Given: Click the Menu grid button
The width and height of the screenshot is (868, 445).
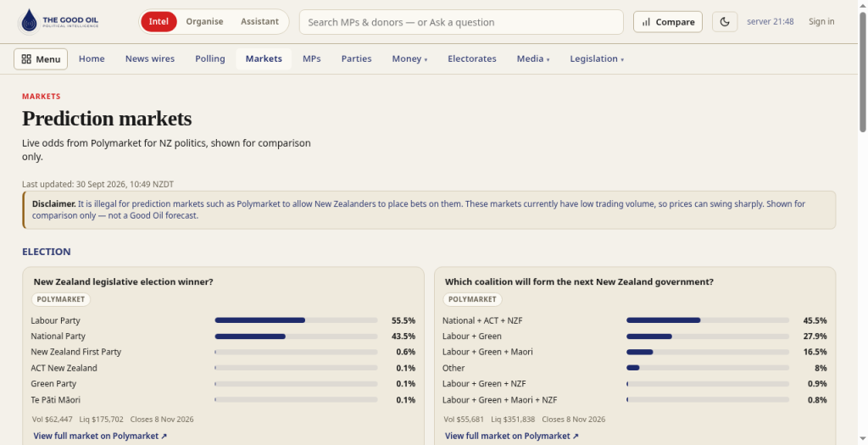Looking at the screenshot, I should tap(41, 59).
